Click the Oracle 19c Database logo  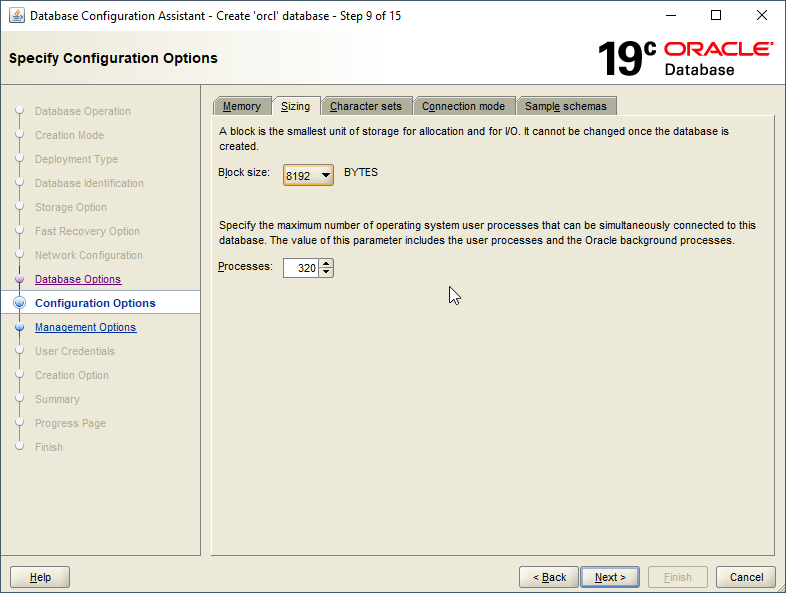coord(685,59)
